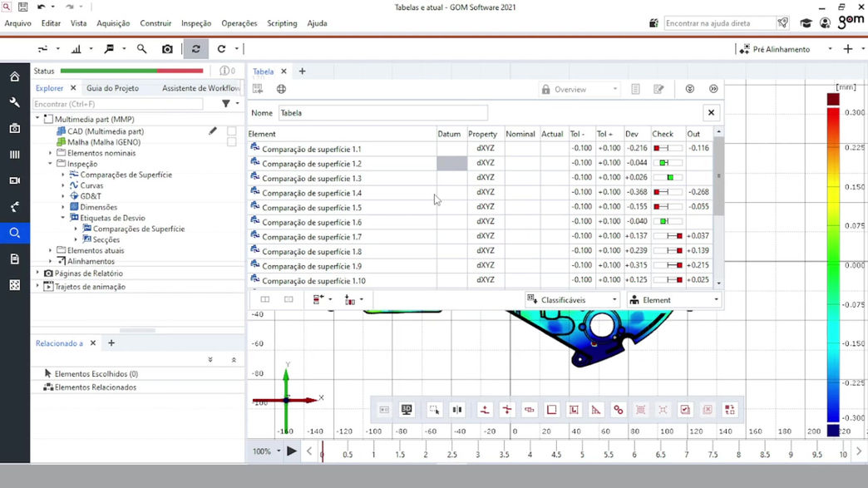This screenshot has width=868, height=488.
Task: Click the angle dimension tool in bottom toolbar
Action: click(596, 409)
